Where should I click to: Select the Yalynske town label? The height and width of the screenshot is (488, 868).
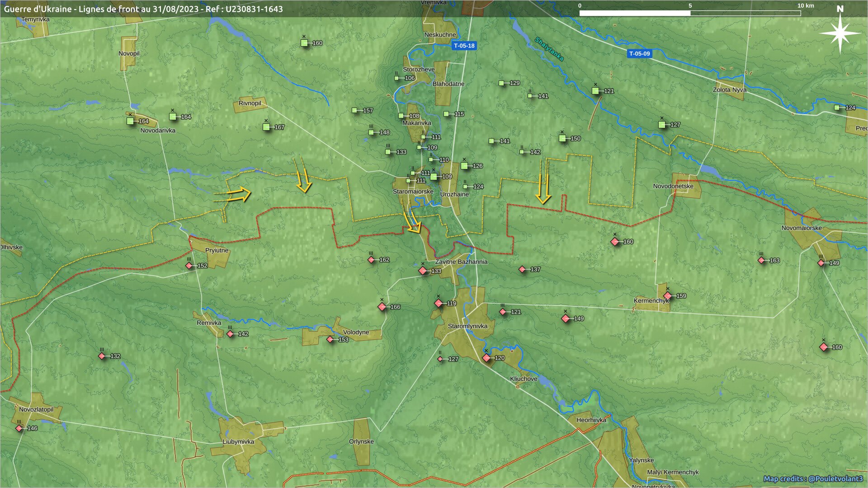click(642, 460)
